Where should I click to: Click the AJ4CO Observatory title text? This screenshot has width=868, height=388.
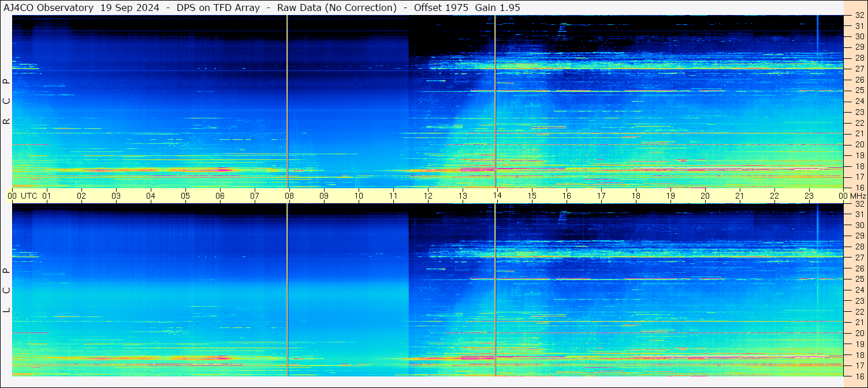[x=49, y=8]
